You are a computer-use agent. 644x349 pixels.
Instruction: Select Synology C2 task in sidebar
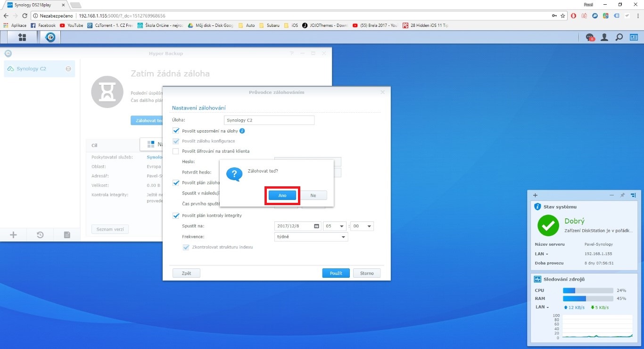(40, 69)
